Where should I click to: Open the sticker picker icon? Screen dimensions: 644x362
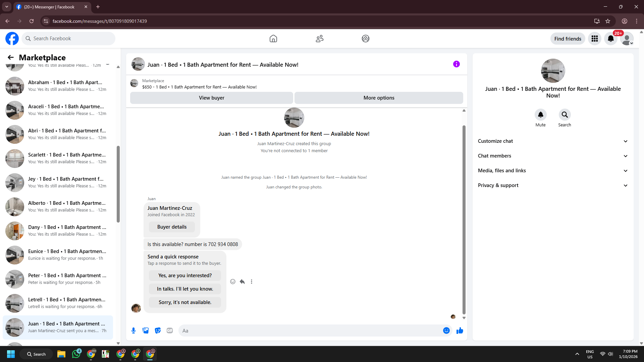pyautogui.click(x=158, y=330)
